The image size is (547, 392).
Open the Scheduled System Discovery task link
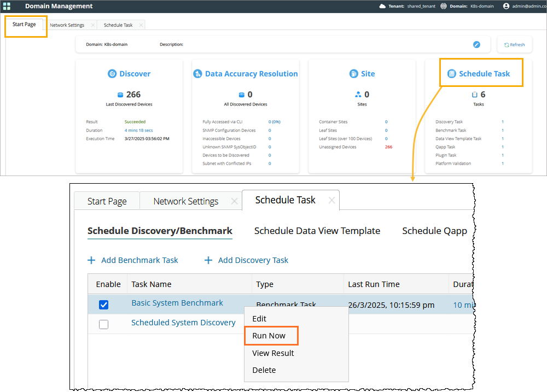tap(183, 323)
